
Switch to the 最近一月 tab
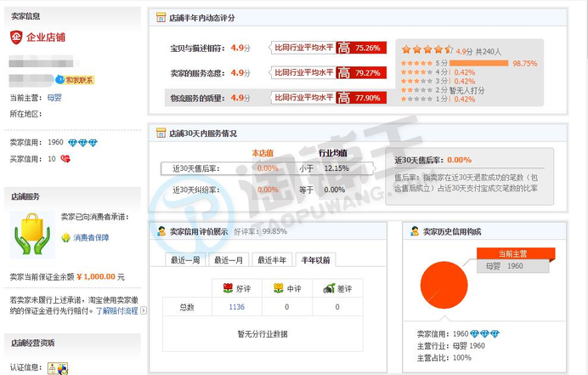tap(229, 260)
